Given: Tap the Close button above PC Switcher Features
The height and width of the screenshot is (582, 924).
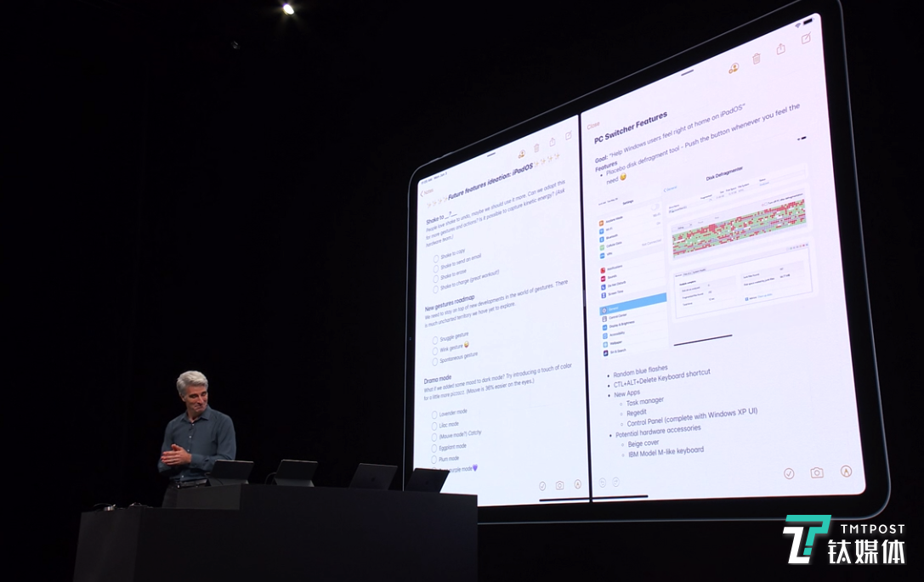Looking at the screenshot, I should pyautogui.click(x=593, y=126).
